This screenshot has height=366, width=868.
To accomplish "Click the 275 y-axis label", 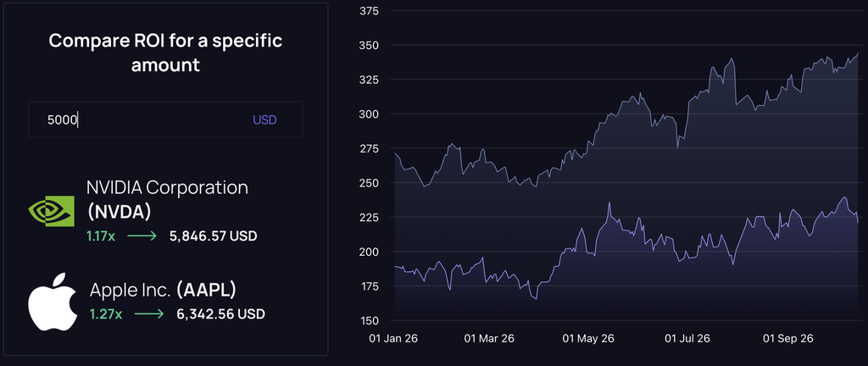I will tap(369, 148).
